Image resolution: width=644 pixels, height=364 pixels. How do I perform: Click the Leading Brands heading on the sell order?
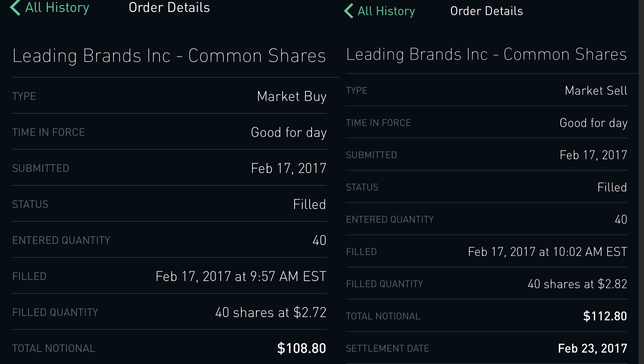pos(486,54)
